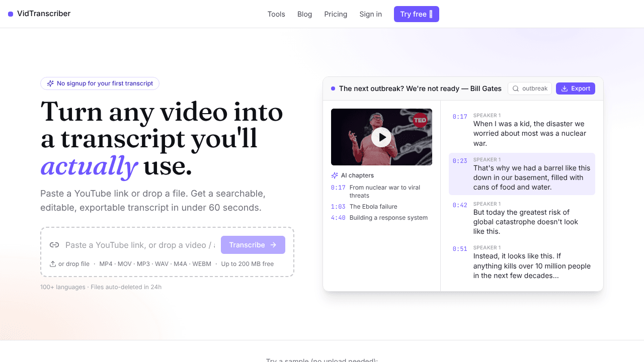This screenshot has width=644, height=362.
Task: Click the Up to 200 MB free text
Action: click(248, 264)
